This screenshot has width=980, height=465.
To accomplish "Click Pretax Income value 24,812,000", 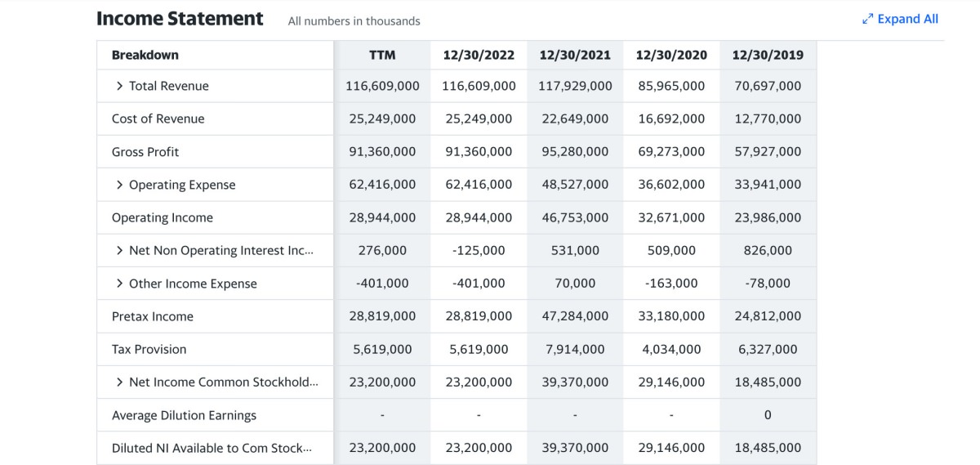I will [768, 316].
